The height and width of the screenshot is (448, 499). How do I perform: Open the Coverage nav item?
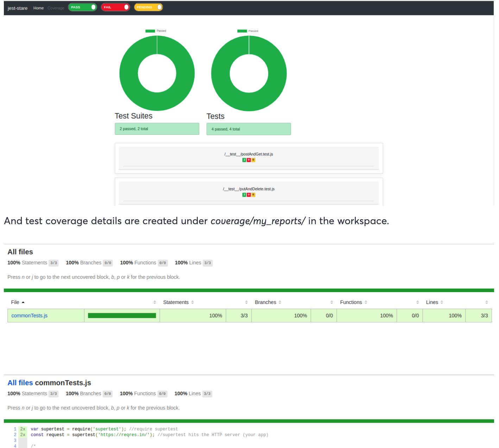pyautogui.click(x=56, y=8)
